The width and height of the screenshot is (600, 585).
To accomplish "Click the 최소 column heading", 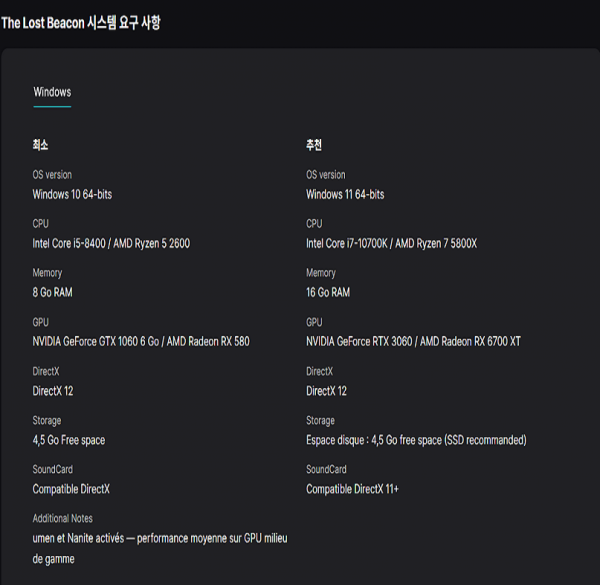I will [x=40, y=145].
